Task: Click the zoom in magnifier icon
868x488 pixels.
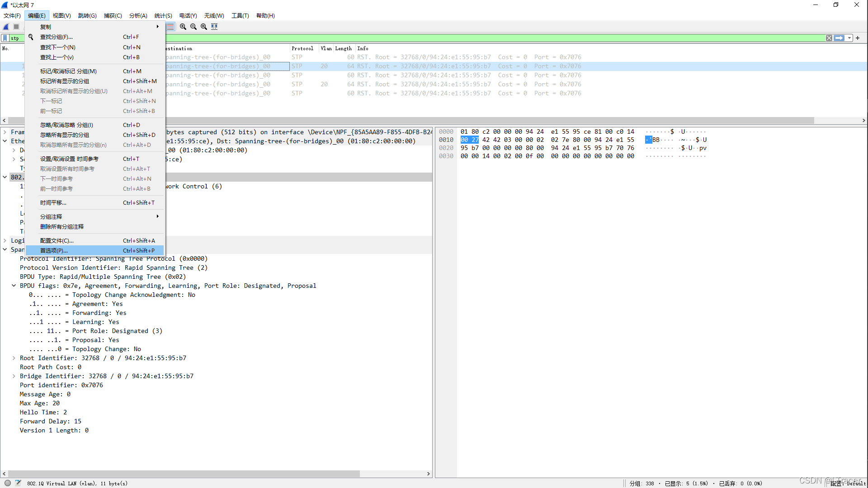Action: click(183, 27)
